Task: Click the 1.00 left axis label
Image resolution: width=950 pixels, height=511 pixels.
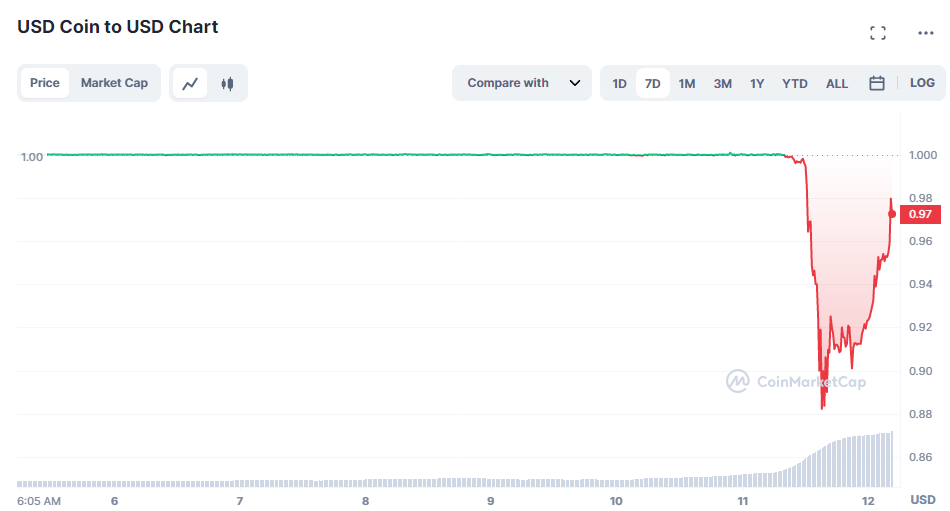Action: pos(32,157)
